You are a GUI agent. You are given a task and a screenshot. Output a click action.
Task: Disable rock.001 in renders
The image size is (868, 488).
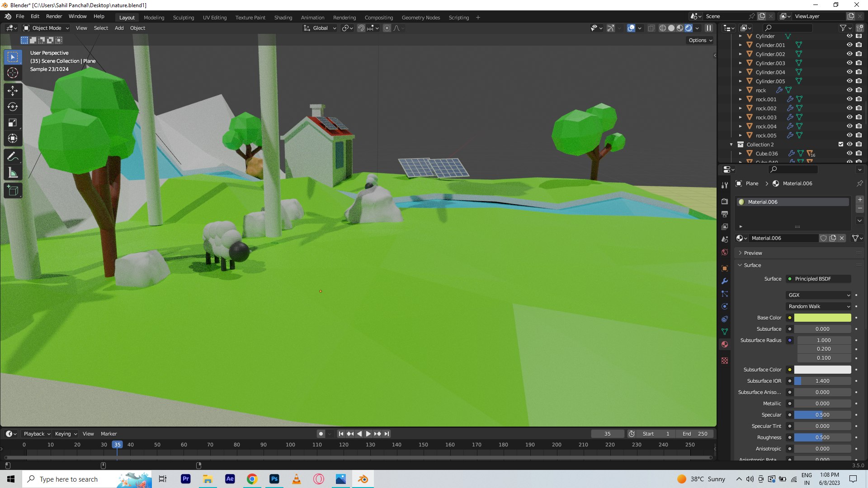coord(859,99)
